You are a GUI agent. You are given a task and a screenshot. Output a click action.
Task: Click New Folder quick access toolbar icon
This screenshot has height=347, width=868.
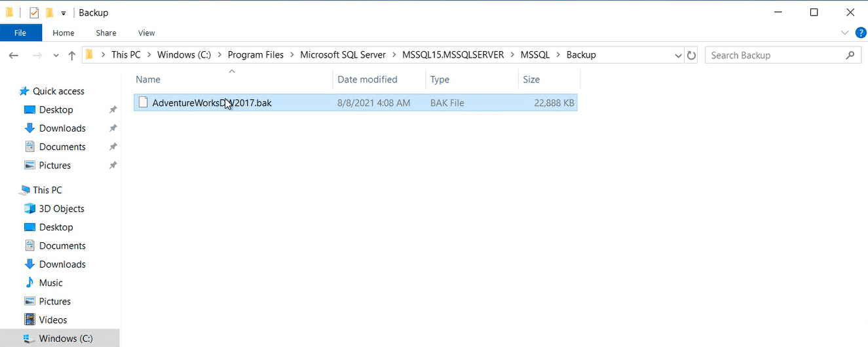(49, 12)
